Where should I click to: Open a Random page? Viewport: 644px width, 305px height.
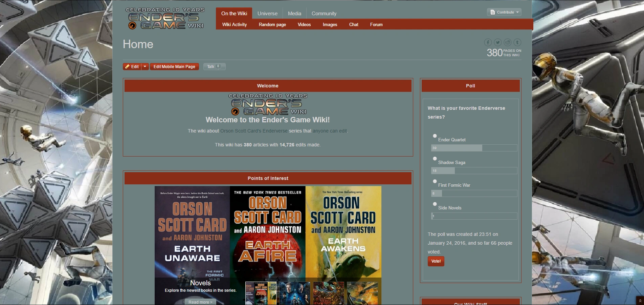pyautogui.click(x=272, y=25)
